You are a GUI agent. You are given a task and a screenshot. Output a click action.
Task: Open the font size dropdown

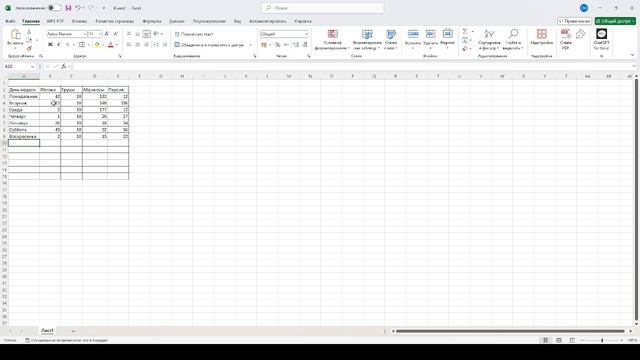point(100,34)
